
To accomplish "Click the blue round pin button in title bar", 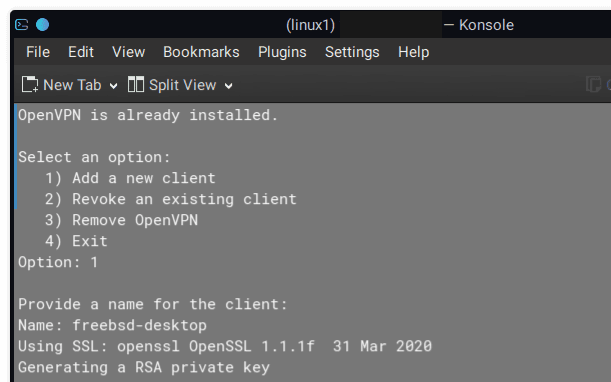I will tap(42, 25).
